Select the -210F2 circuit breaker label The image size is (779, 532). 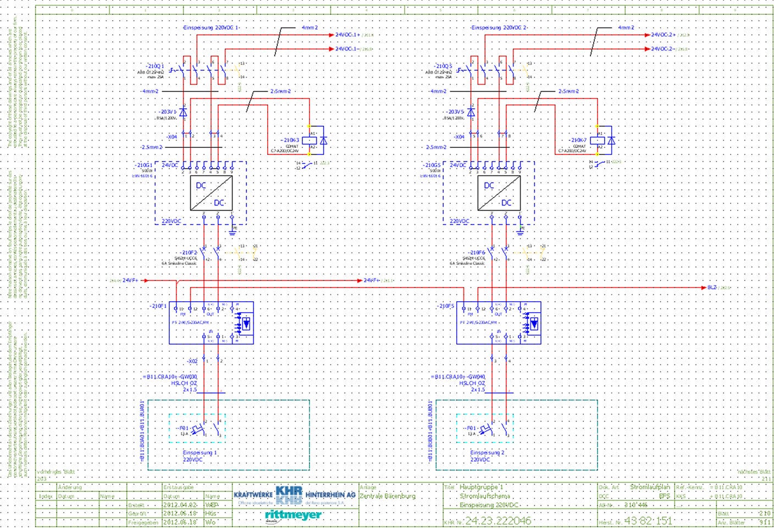[x=189, y=253]
